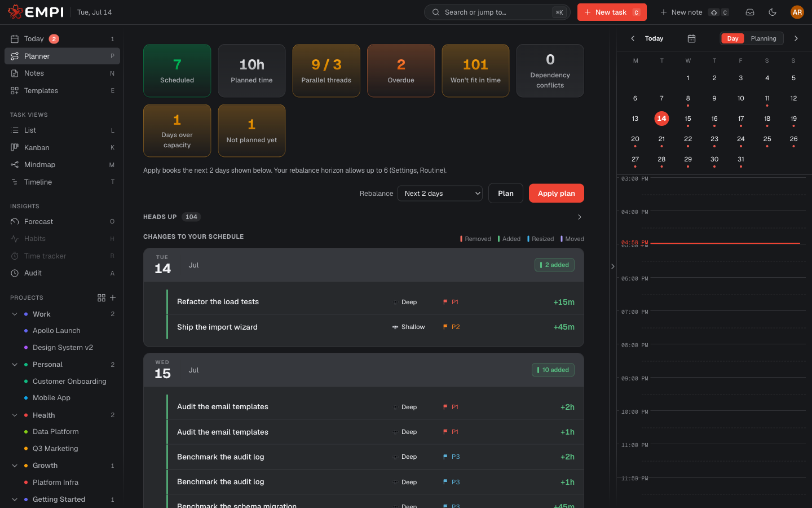Add a new project with plus icon
Image resolution: width=812 pixels, height=508 pixels.
113,297
